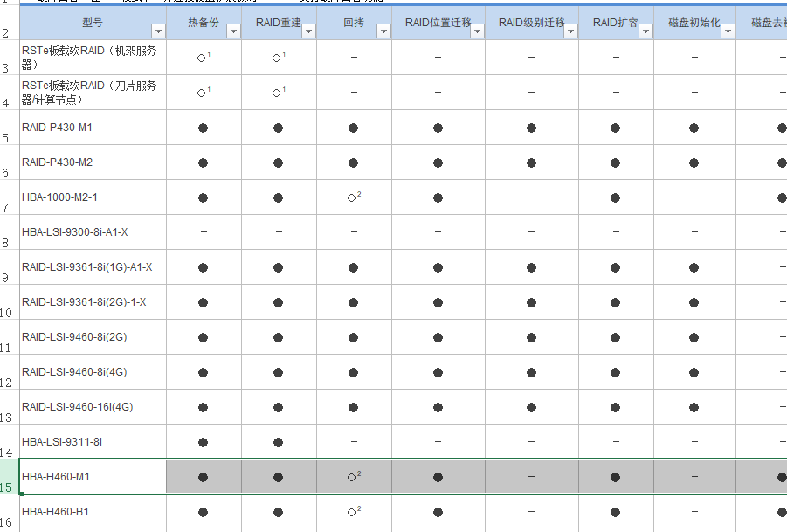Screen dimensions: 787x532
Task: Select RAID位置迁移 cell in HBA-LSI-9300-8i-A1-X row
Action: pos(438,232)
